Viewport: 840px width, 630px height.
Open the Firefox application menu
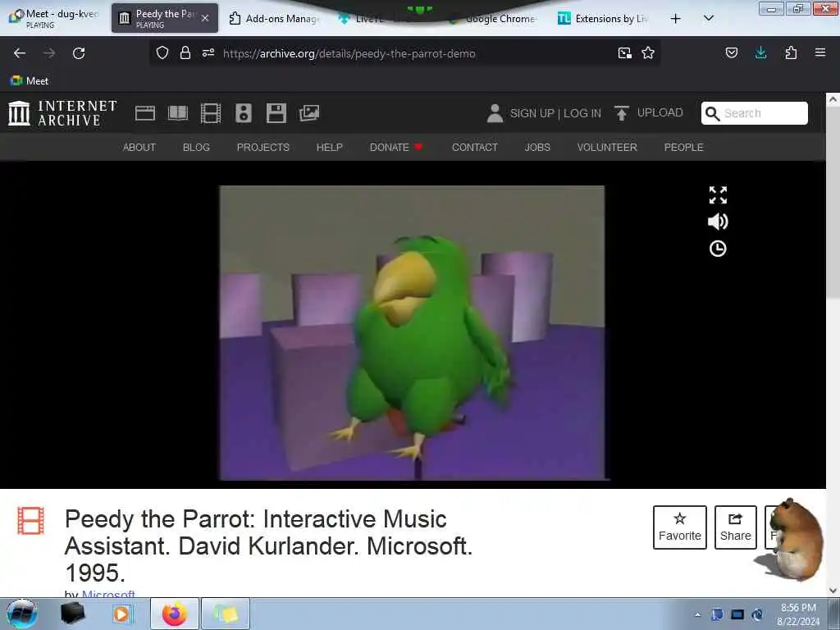point(820,52)
